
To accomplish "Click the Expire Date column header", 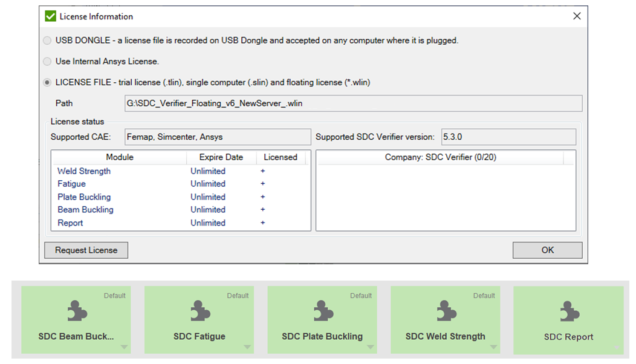I will click(x=221, y=157).
